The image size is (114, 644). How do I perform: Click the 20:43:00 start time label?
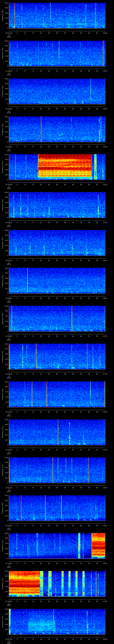(9, 487)
